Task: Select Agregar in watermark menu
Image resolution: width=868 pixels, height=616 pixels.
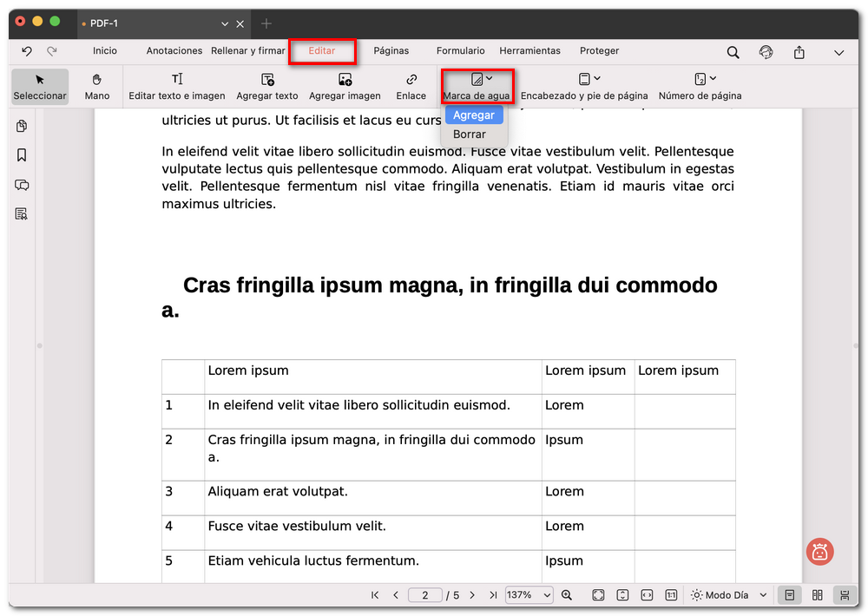Action: click(x=474, y=115)
